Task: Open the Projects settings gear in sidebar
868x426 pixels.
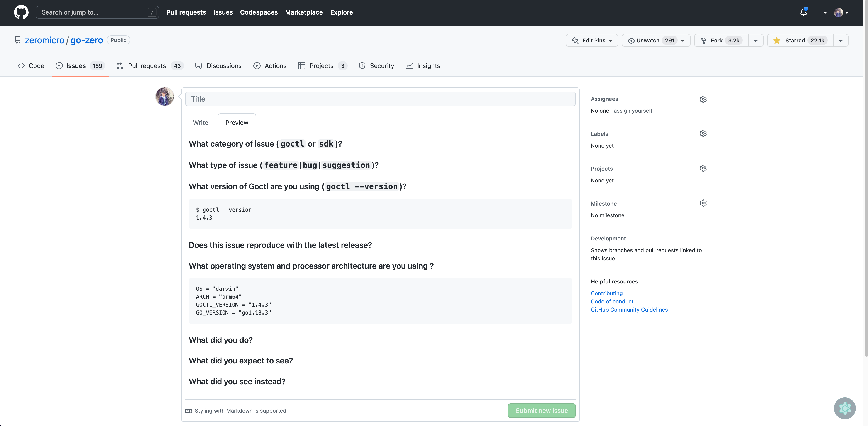Action: coord(703,168)
